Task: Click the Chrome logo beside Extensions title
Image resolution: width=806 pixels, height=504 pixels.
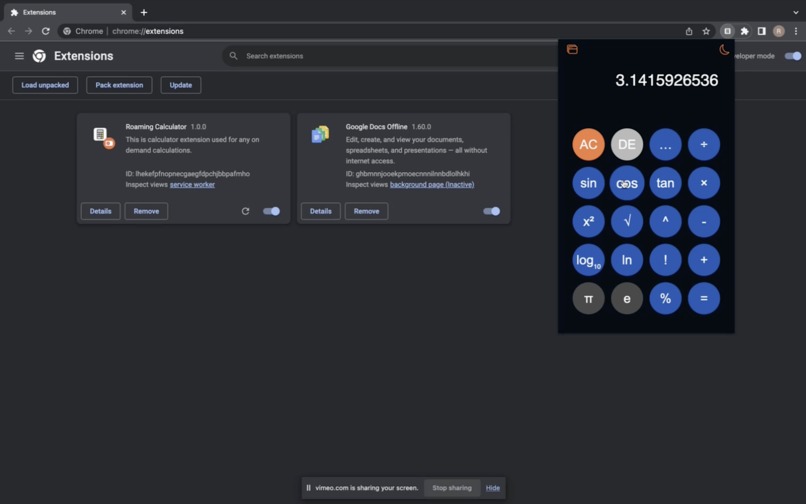Action: tap(39, 56)
